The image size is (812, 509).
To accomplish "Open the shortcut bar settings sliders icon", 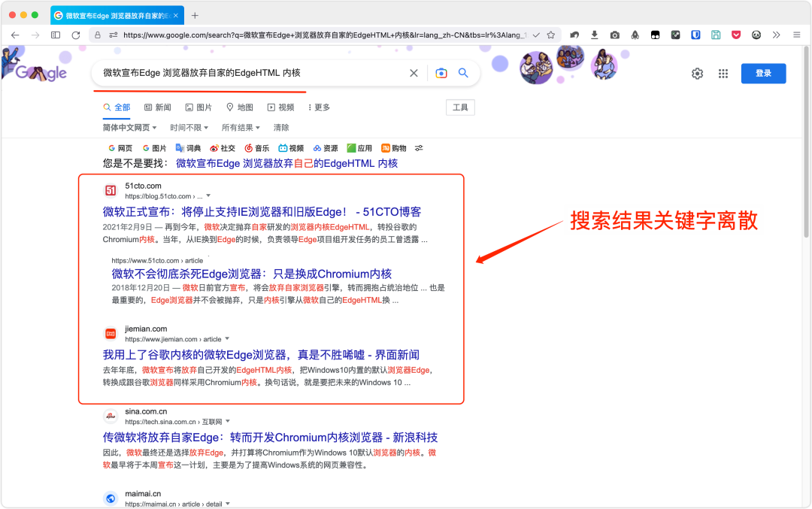I will (419, 148).
